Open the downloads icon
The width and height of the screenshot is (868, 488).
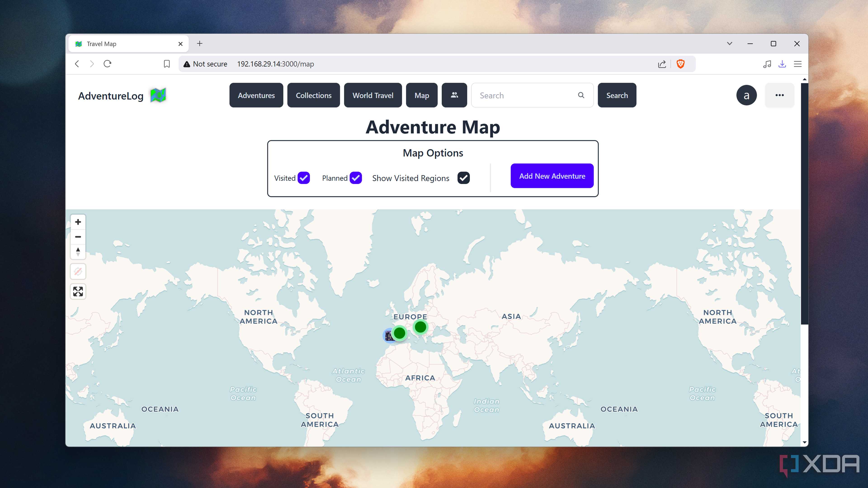[782, 64]
